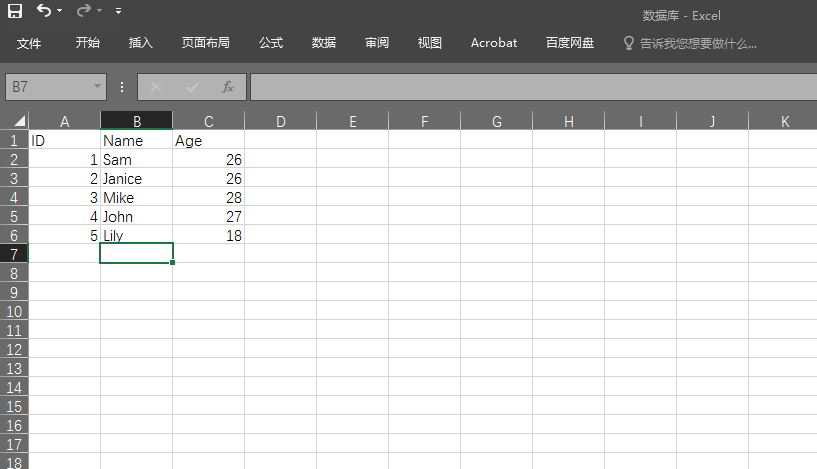Screen dimensions: 817x469
Task: Click cell containing John
Action: pyautogui.click(x=137, y=216)
